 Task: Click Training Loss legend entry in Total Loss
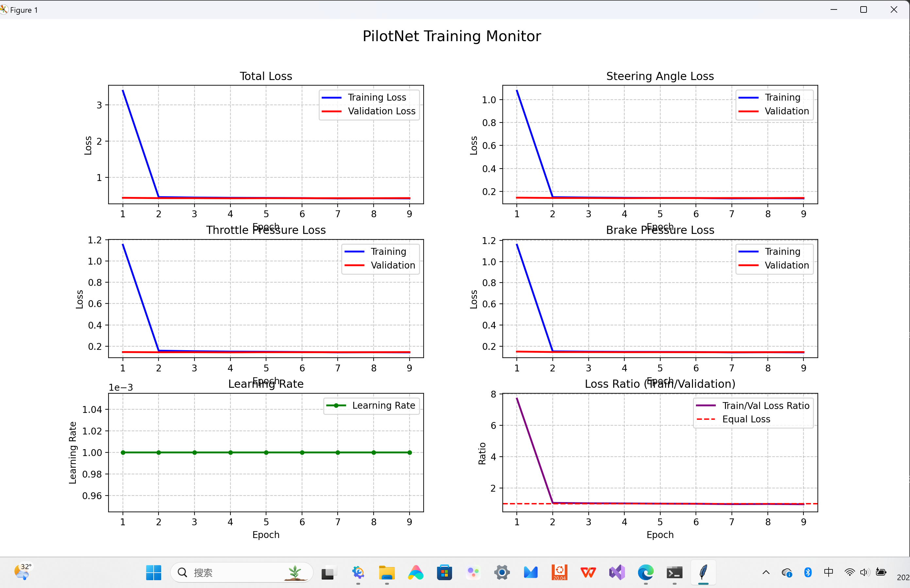click(x=364, y=97)
